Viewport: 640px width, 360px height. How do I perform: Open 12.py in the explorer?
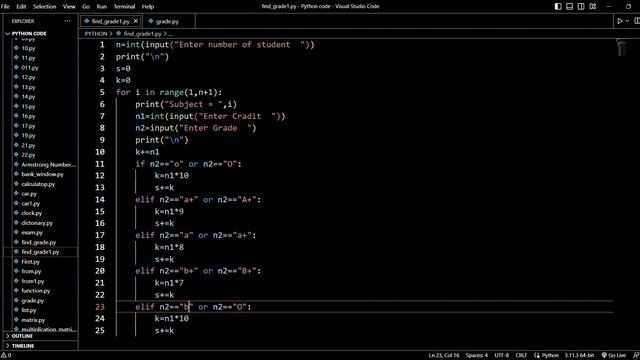pyautogui.click(x=28, y=77)
